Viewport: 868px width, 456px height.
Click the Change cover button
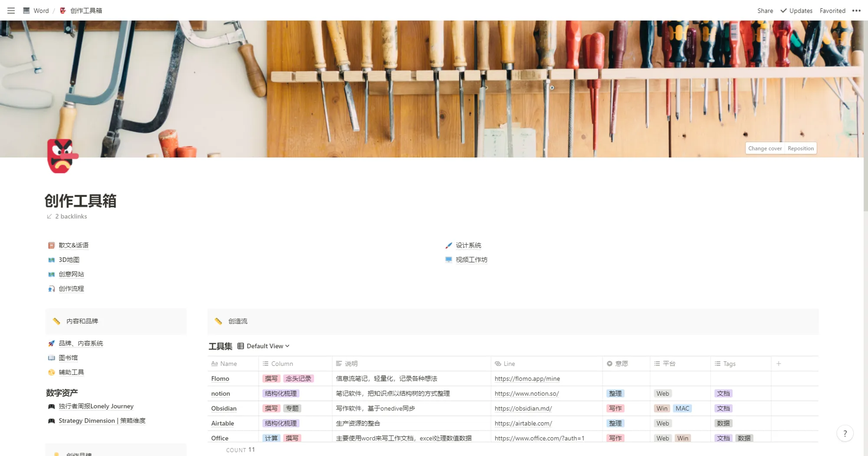(x=765, y=148)
